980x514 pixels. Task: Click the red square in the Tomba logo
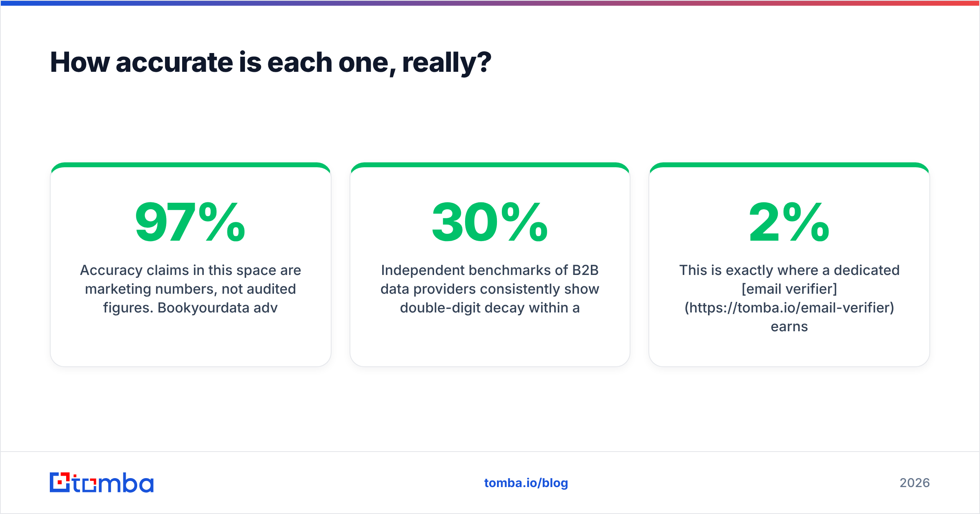coord(60,482)
